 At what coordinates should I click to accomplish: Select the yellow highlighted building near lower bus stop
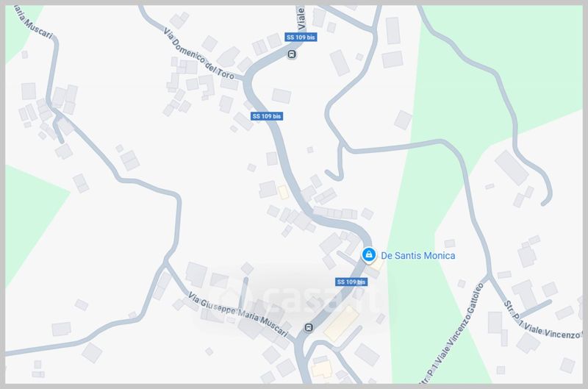[342, 324]
